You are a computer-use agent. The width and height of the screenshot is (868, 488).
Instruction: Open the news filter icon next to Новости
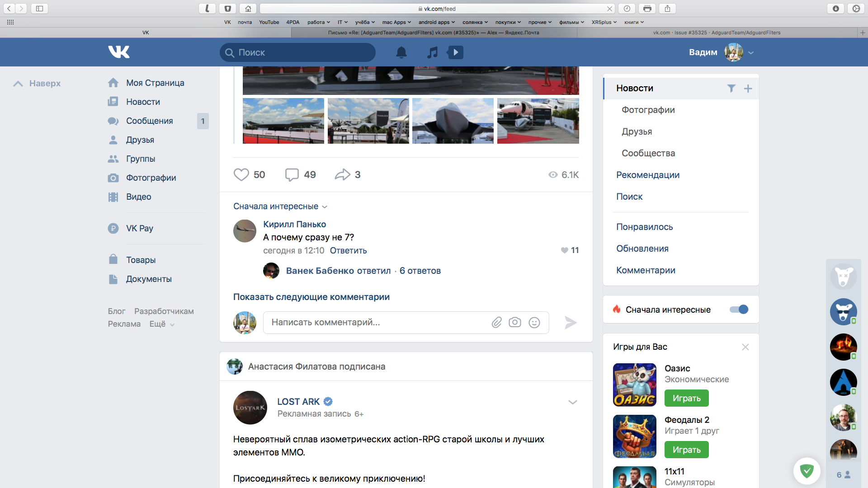click(x=731, y=89)
